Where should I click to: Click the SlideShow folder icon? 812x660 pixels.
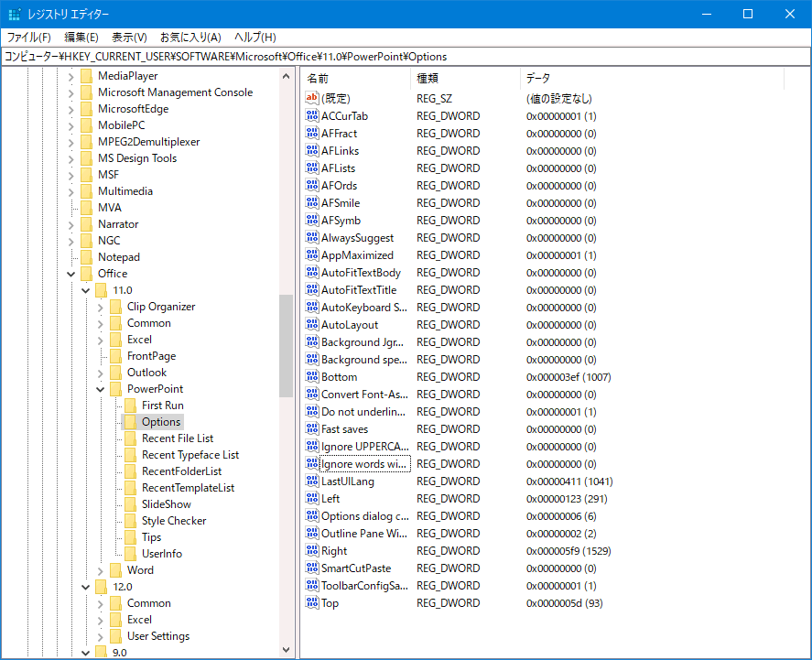point(131,504)
